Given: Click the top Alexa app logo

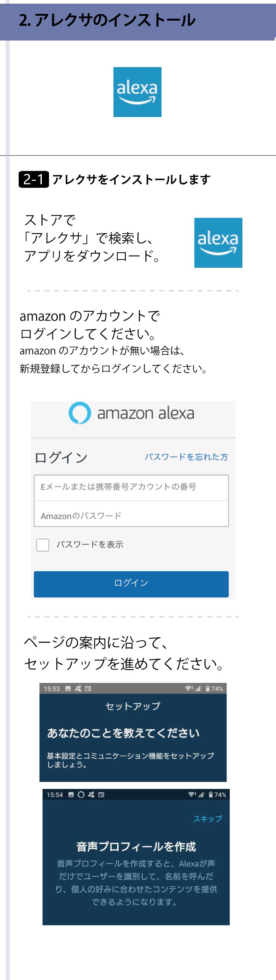Looking at the screenshot, I should click(137, 92).
